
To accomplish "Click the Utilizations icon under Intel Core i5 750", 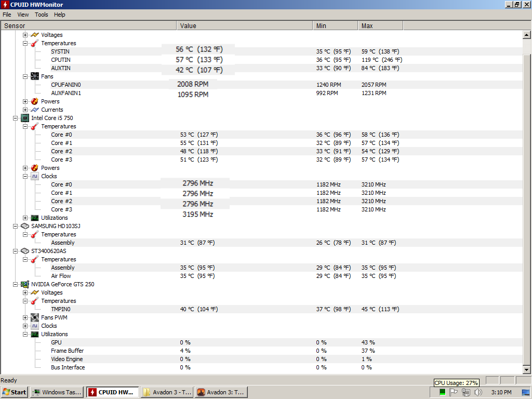I will [x=35, y=218].
